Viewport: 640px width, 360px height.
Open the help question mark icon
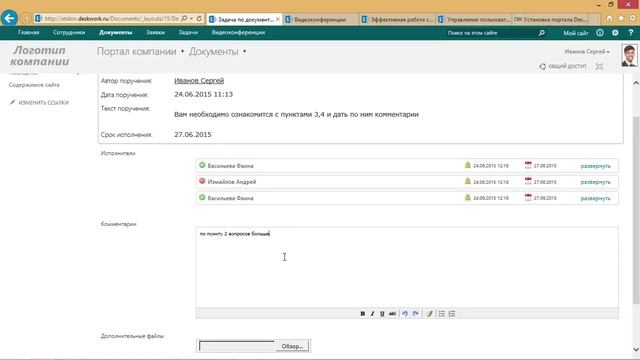[631, 33]
